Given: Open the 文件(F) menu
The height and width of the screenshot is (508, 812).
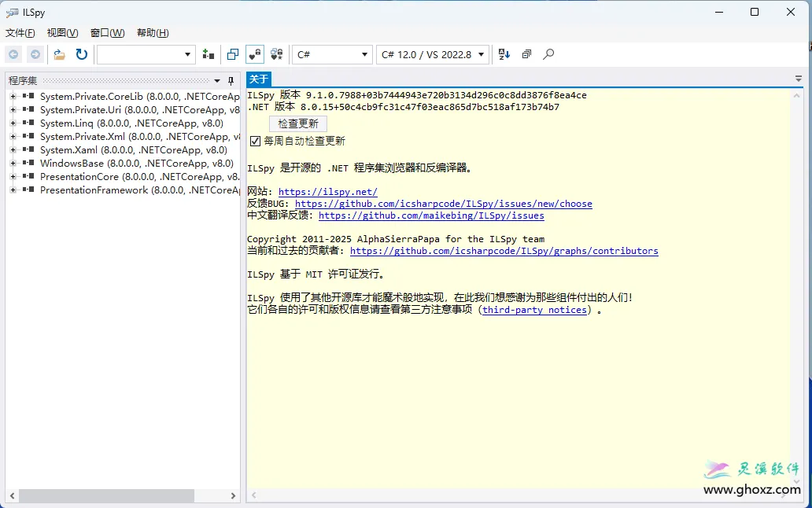Looking at the screenshot, I should tap(20, 33).
